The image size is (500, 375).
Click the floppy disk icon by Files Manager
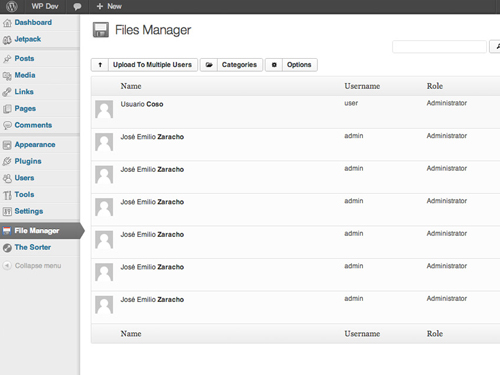(101, 30)
